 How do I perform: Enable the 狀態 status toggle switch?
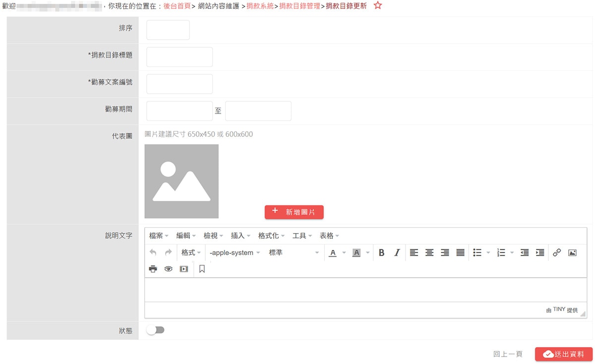coord(156,329)
